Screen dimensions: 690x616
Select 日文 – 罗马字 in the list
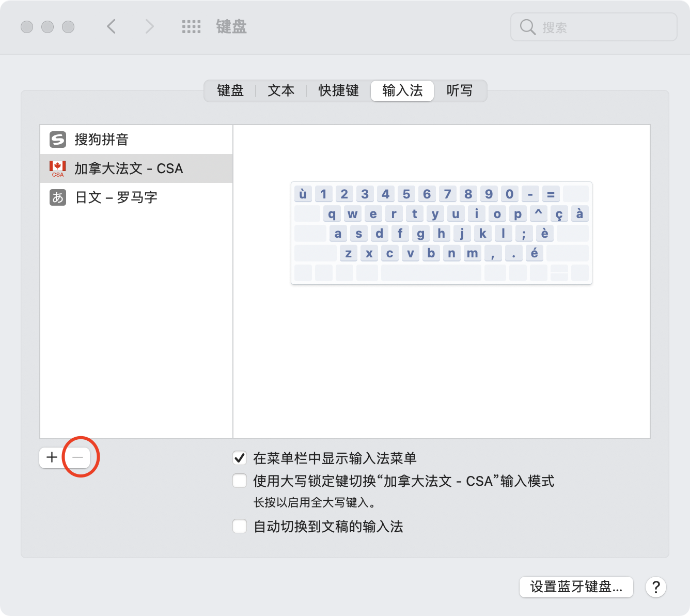[x=116, y=197]
